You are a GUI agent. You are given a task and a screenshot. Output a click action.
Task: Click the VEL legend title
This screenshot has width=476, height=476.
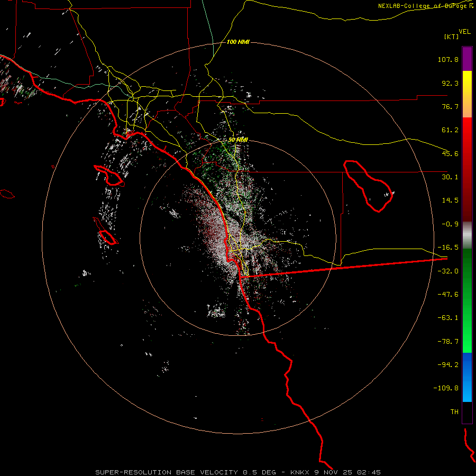click(464, 31)
